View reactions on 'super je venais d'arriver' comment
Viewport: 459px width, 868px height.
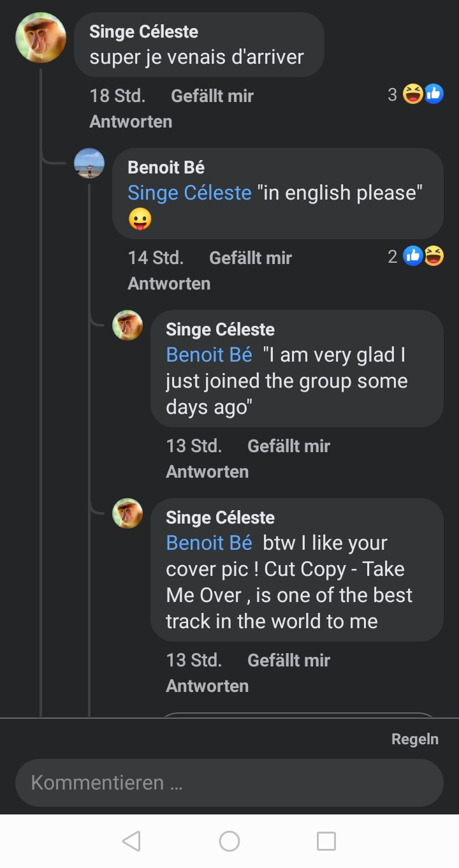tap(416, 95)
